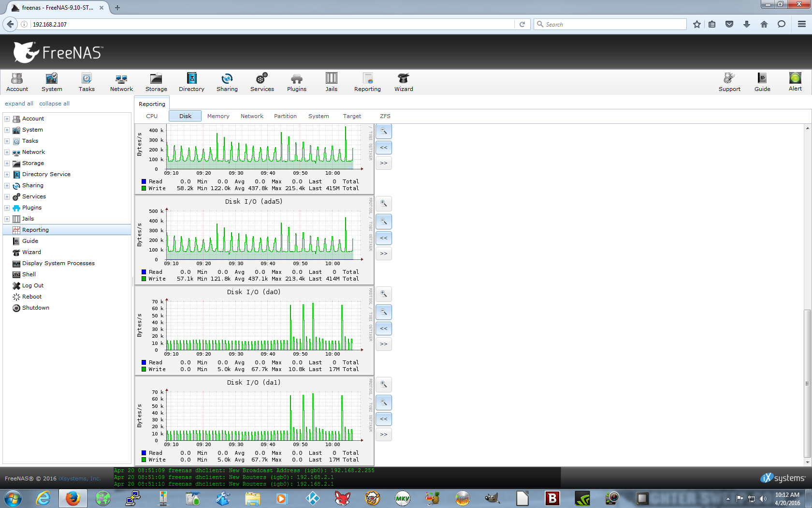This screenshot has height=508, width=812.
Task: Switch to the ZFS reporting tab
Action: (x=385, y=116)
